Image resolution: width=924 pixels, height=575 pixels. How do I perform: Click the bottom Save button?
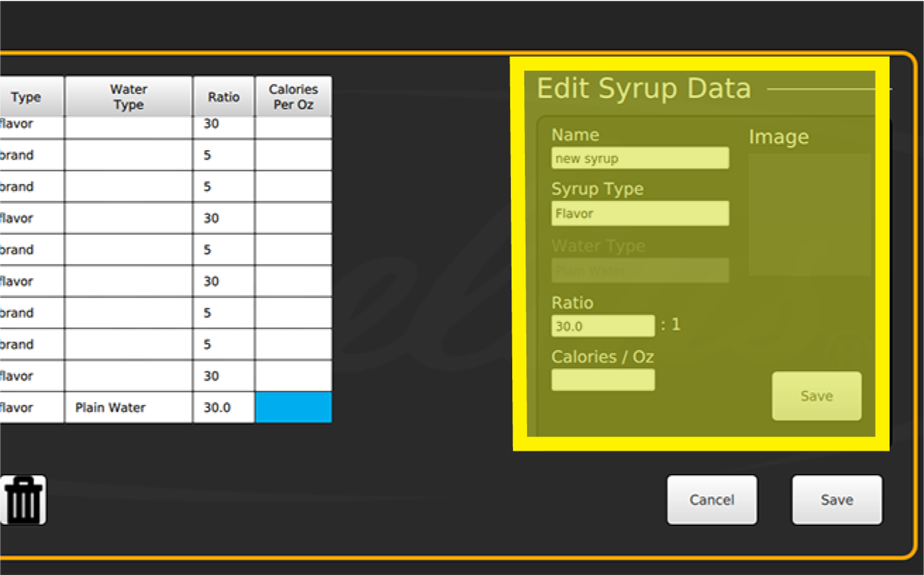pos(837,500)
